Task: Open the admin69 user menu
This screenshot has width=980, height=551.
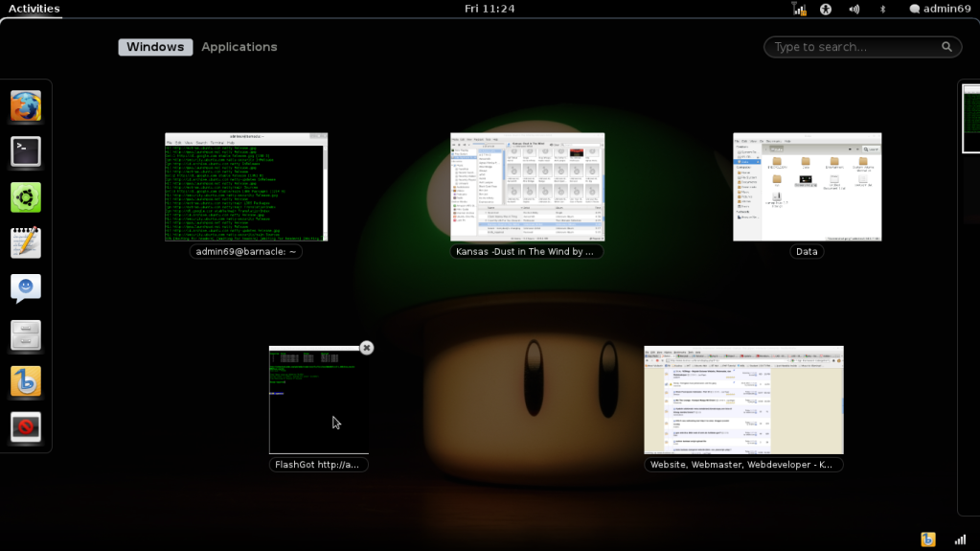Action: (x=940, y=9)
